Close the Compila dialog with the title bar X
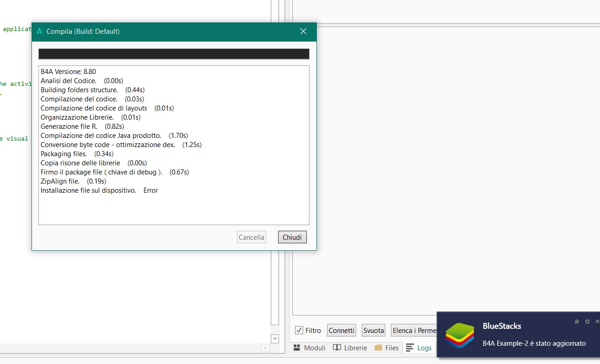Image resolution: width=600 pixels, height=364 pixels. [303, 32]
